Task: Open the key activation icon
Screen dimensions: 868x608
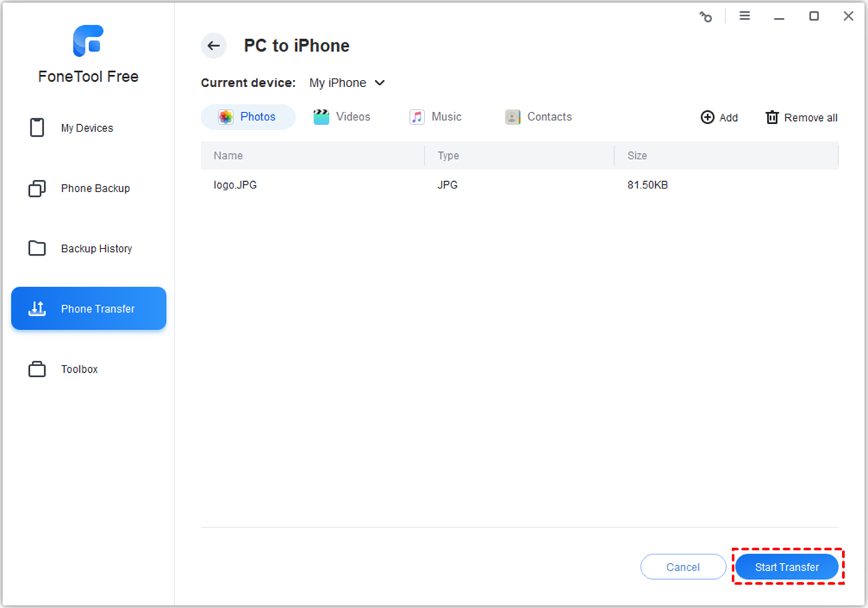Action: click(x=706, y=17)
